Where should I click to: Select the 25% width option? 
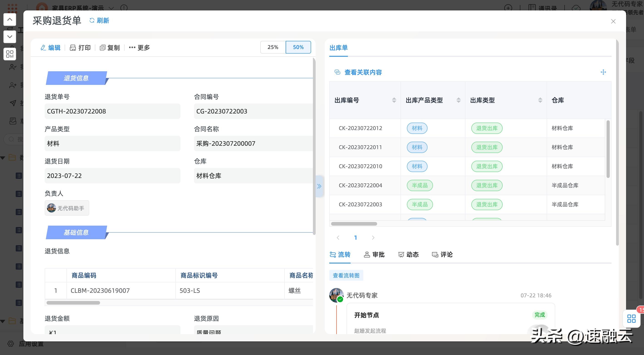273,47
